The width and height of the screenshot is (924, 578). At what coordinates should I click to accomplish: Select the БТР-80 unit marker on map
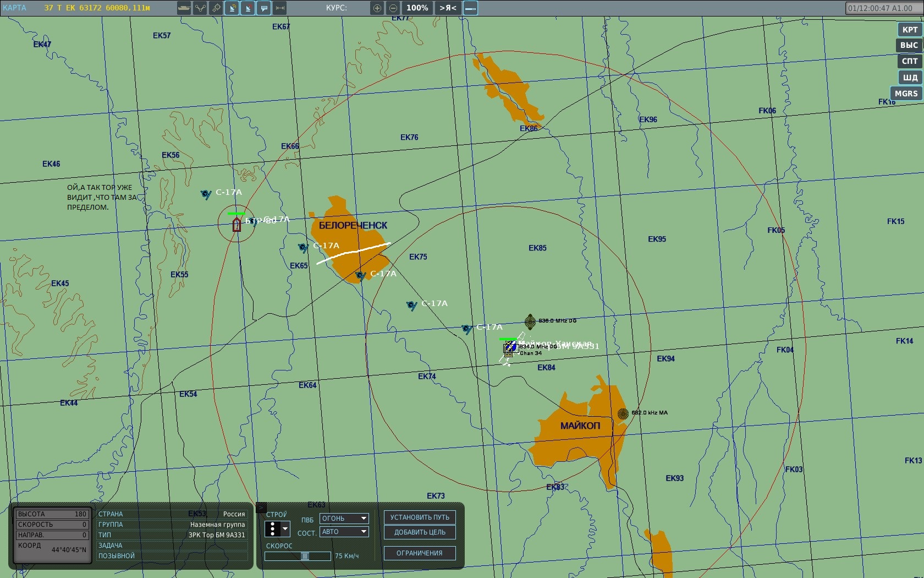237,224
